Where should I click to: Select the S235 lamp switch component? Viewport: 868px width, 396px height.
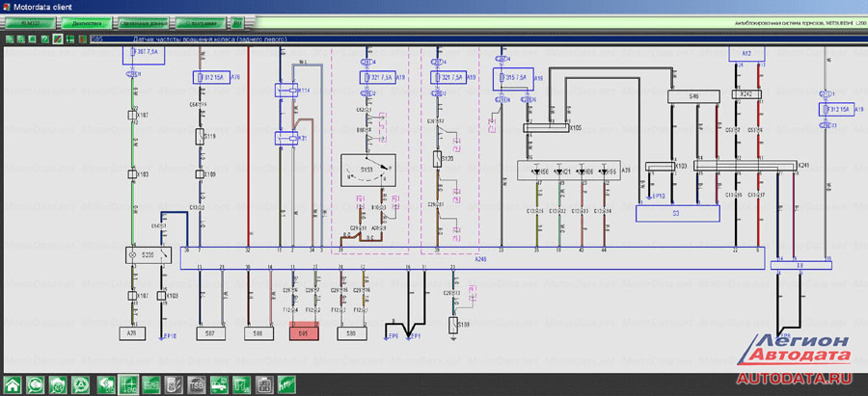click(x=149, y=255)
